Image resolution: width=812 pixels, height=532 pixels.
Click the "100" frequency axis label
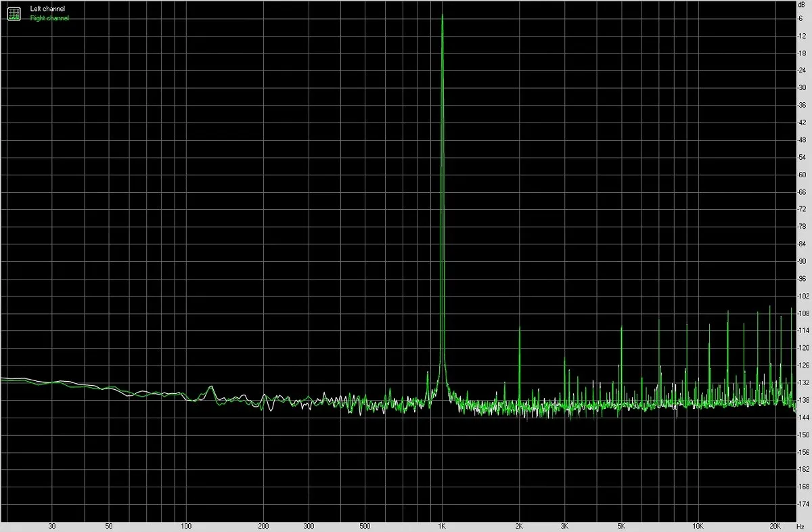tap(186, 526)
